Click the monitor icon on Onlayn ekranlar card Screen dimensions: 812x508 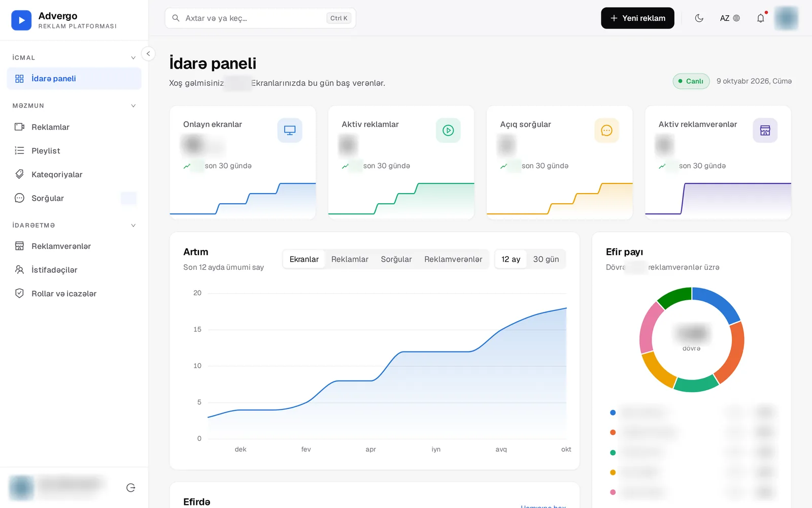coord(290,131)
